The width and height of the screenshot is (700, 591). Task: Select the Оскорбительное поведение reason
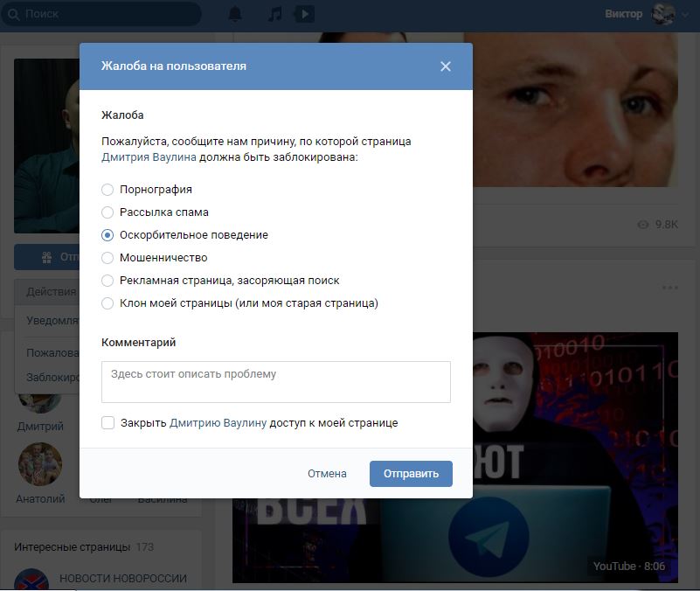(x=184, y=235)
